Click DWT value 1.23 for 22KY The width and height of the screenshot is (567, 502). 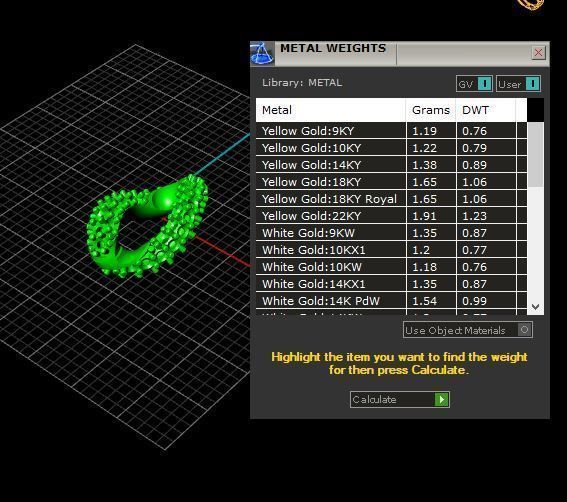click(x=474, y=216)
